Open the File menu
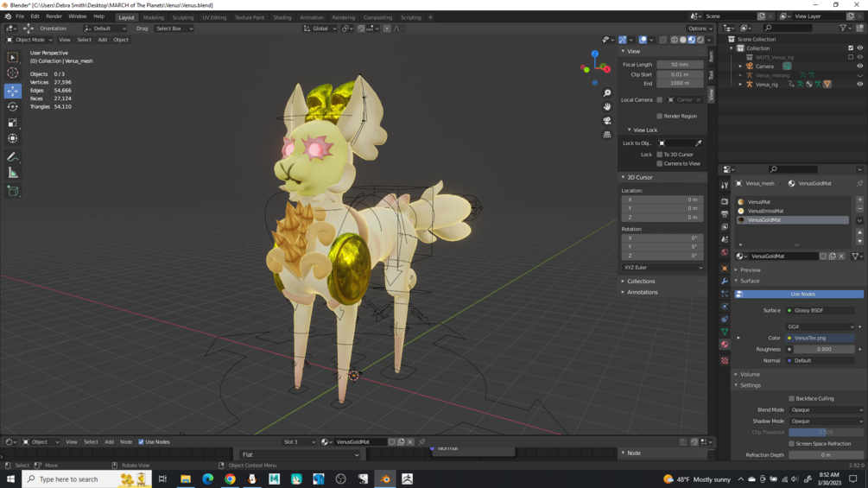Screen dimensions: 868x488 click(20, 16)
